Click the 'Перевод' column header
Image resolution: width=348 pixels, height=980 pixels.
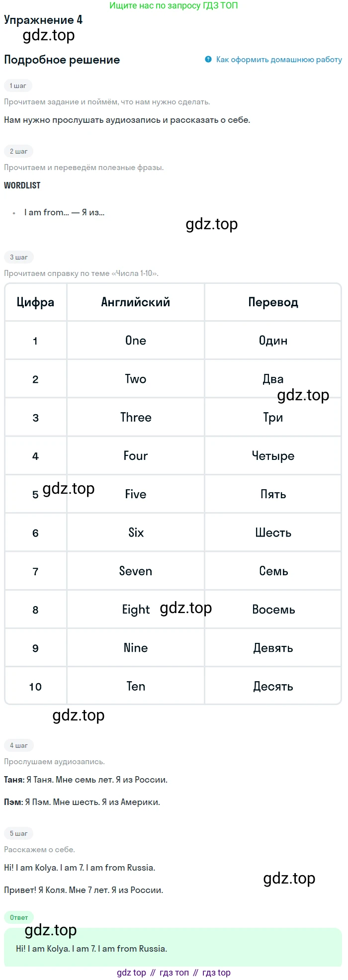tap(273, 302)
